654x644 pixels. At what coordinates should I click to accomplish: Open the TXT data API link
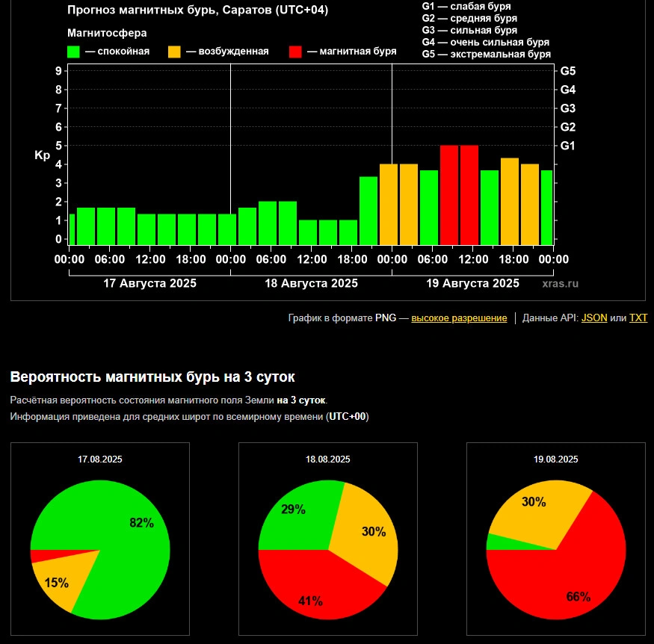click(x=638, y=318)
